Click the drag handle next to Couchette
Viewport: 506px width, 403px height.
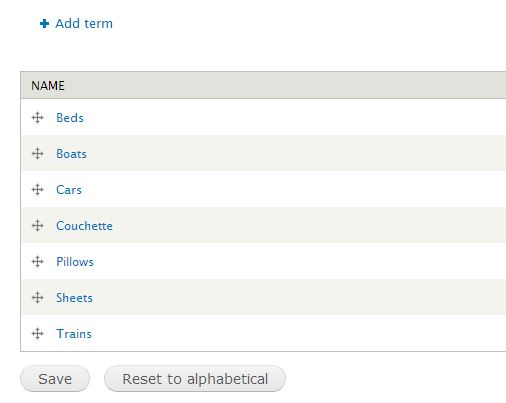[38, 226]
